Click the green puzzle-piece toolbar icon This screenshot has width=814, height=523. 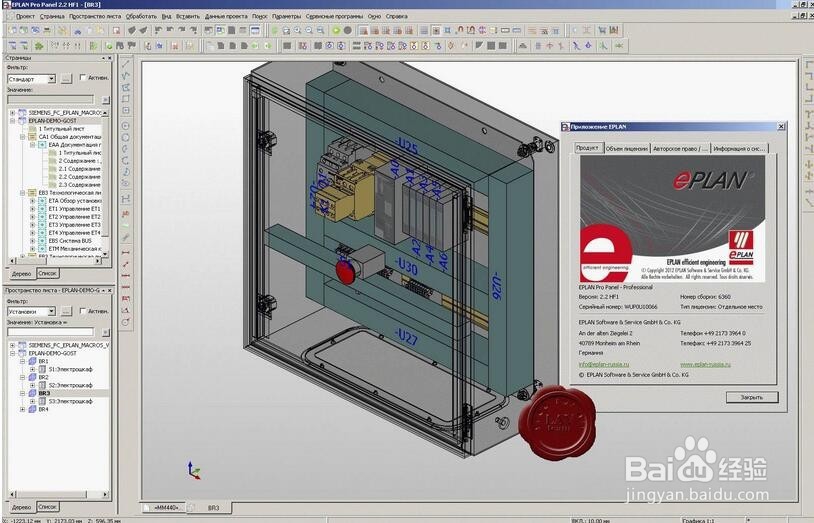39,46
